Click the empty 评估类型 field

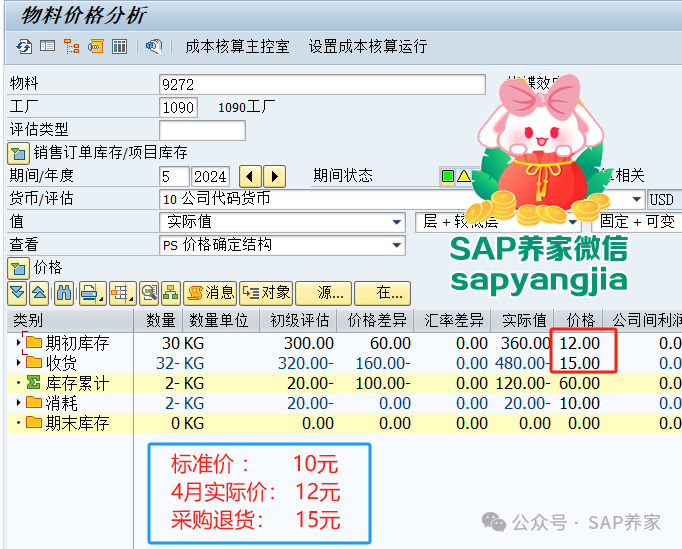pos(202,130)
